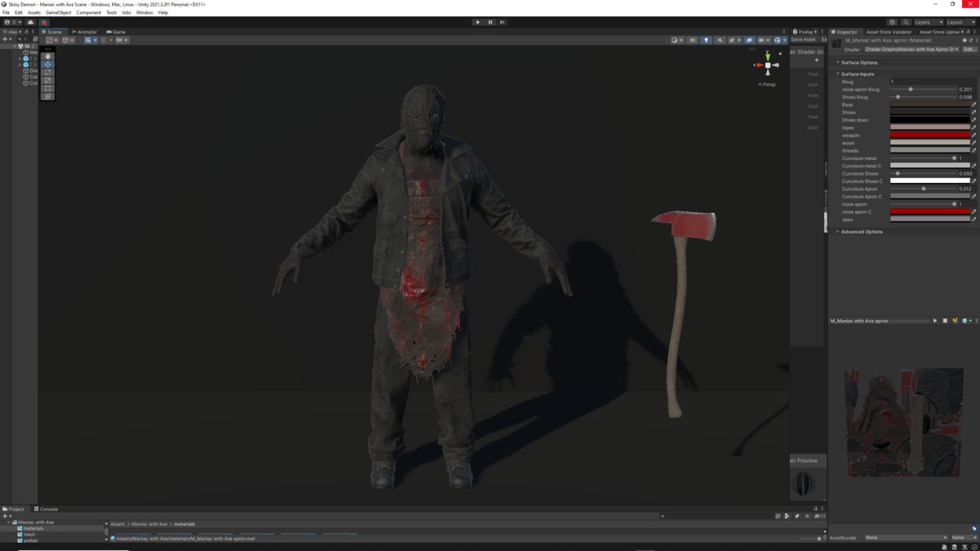980x551 pixels.
Task: Click Edit next to the shader field
Action: click(969, 49)
